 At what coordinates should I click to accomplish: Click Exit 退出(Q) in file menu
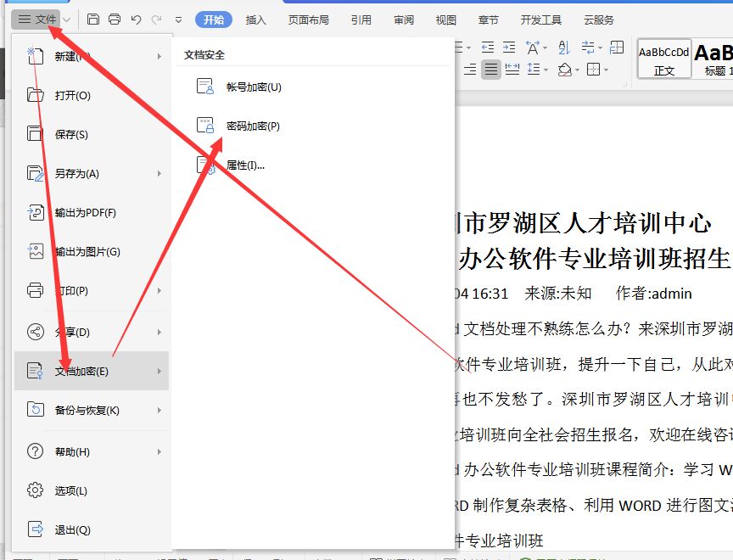pos(72,529)
